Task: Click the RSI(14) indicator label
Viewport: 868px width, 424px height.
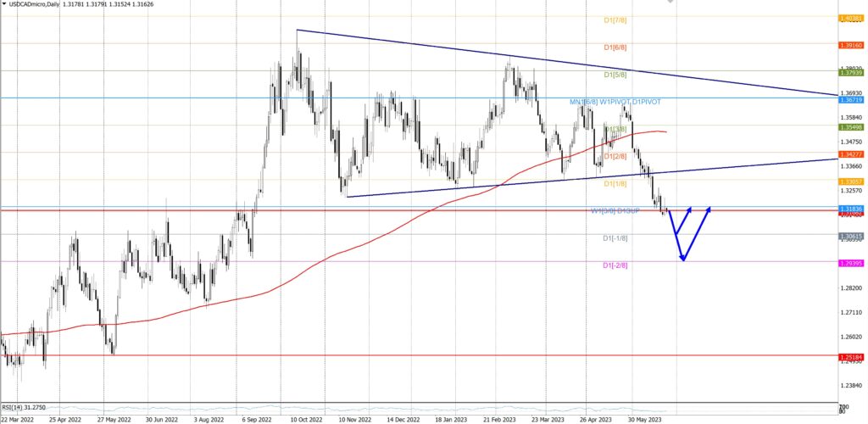Action: pyautogui.click(x=22, y=407)
